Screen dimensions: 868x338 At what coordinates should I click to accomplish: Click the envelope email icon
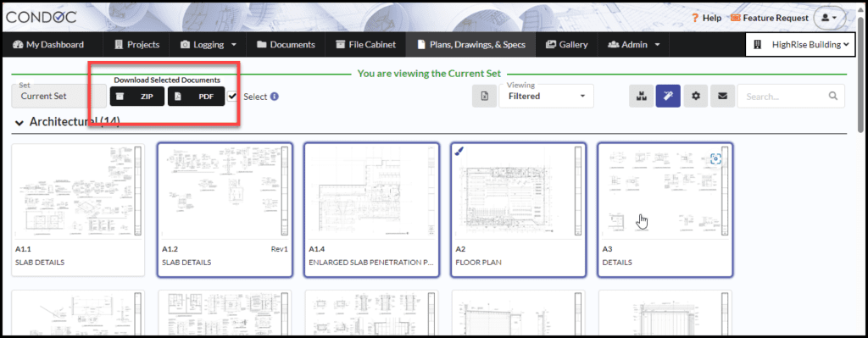722,97
